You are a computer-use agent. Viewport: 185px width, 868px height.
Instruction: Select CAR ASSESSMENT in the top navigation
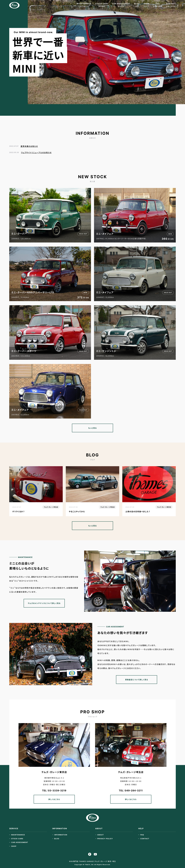[x=121, y=5]
